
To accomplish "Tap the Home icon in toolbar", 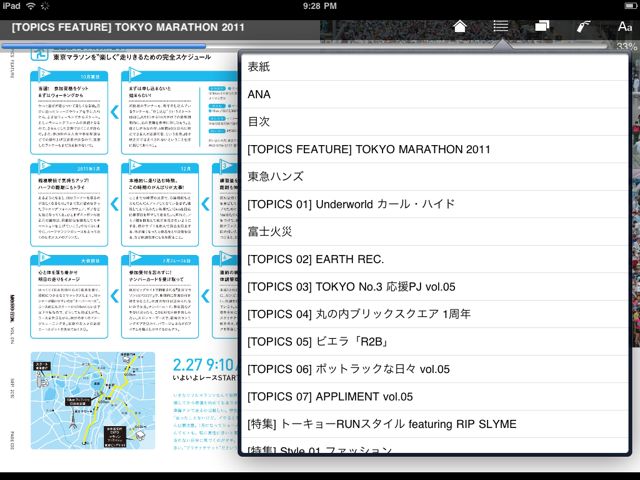I will pos(460,27).
